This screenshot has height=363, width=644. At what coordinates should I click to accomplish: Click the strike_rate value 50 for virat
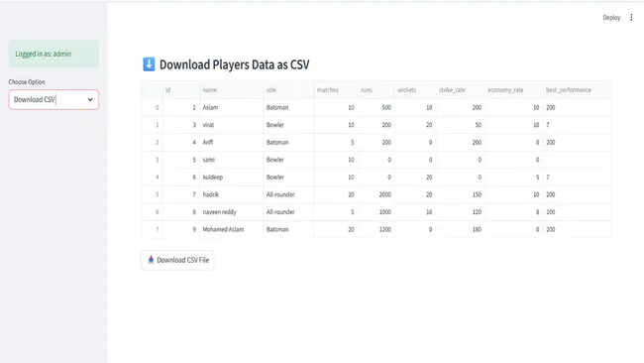click(461, 125)
